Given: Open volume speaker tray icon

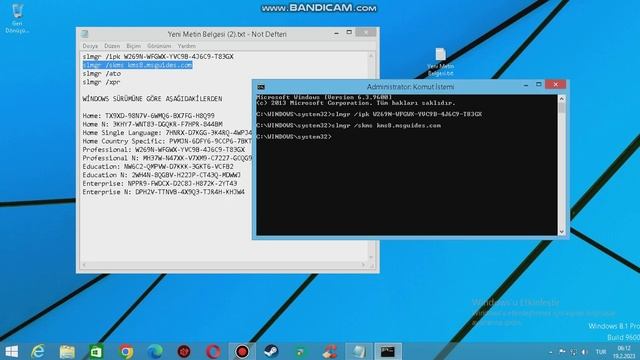Looking at the screenshot, I should 584,352.
